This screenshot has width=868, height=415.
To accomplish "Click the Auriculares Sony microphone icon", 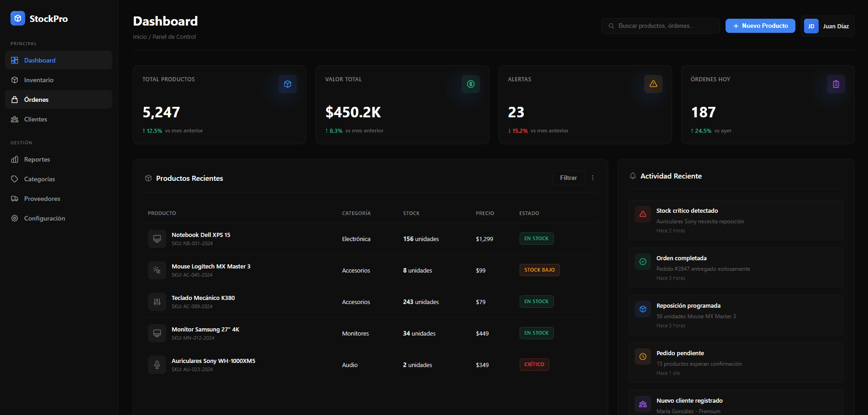I will pos(157,365).
